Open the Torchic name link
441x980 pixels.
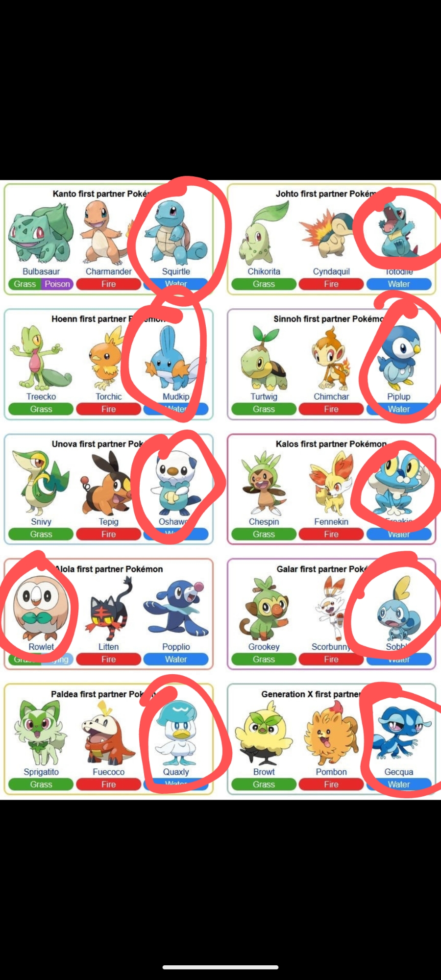[x=109, y=396]
